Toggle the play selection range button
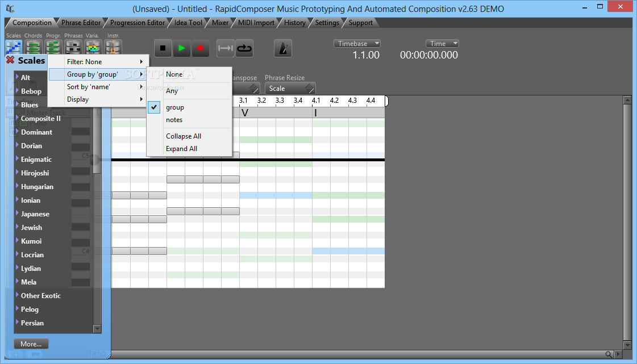 225,48
